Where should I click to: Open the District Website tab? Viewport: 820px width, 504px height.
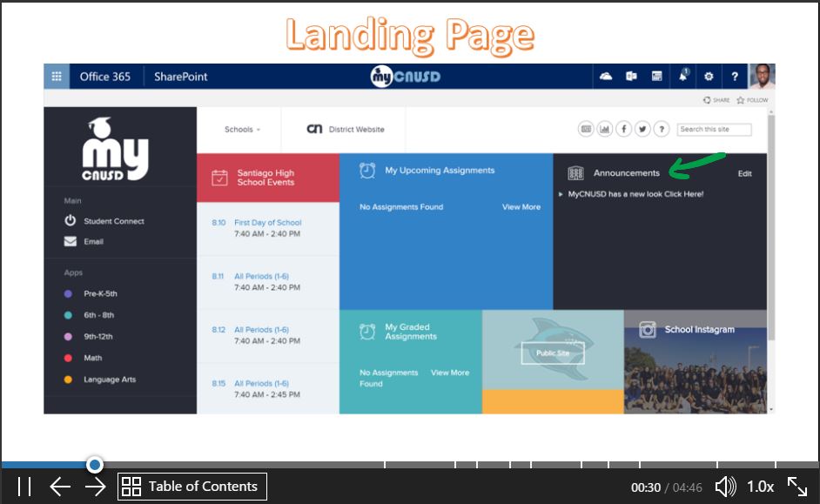[346, 130]
